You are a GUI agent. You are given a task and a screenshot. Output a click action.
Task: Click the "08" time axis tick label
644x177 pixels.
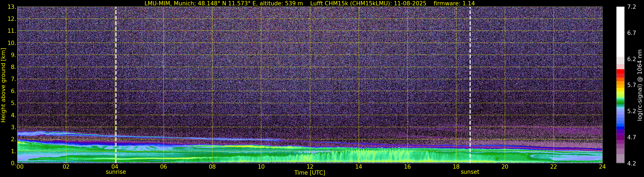click(x=212, y=167)
